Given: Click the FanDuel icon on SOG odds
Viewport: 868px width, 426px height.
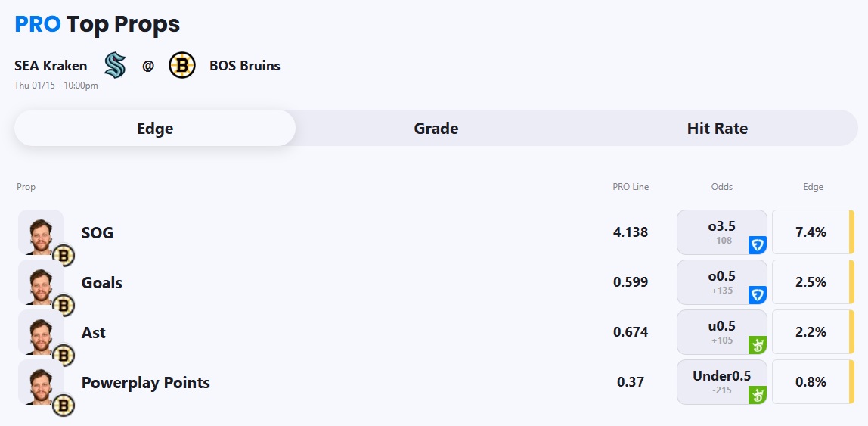Looking at the screenshot, I should click(757, 245).
